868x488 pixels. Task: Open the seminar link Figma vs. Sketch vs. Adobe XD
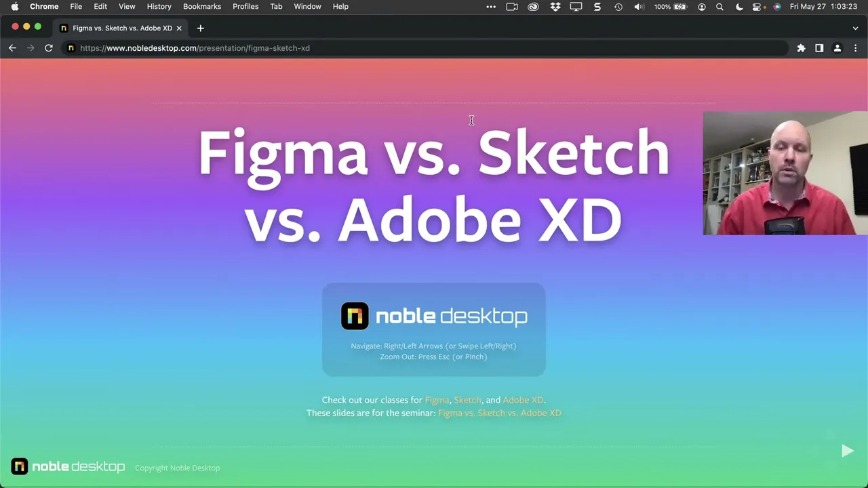click(x=500, y=413)
